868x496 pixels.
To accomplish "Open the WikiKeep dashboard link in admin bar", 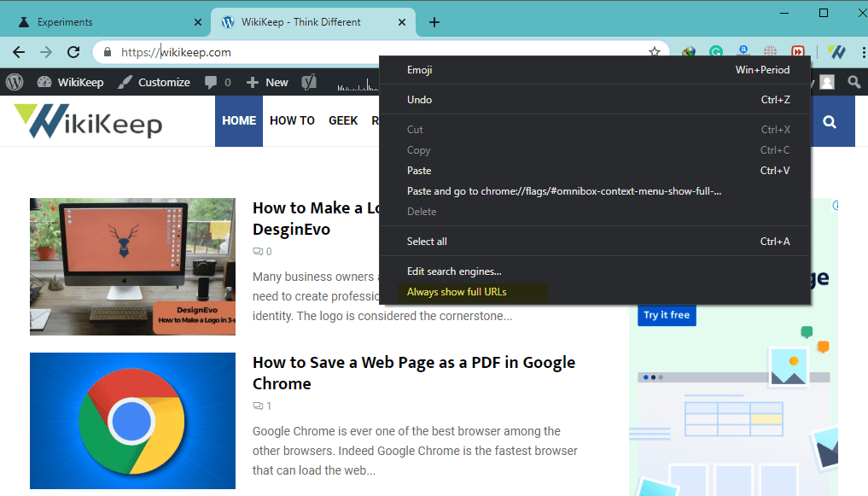I will pos(70,83).
